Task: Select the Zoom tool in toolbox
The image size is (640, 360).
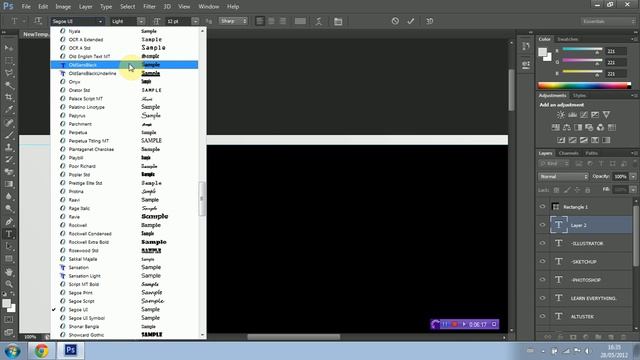Action: pos(9,284)
